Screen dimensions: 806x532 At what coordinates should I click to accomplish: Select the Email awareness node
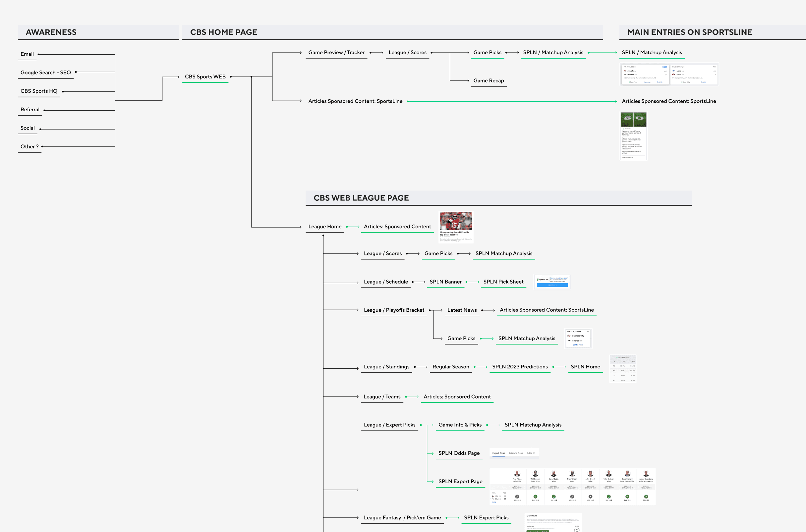(27, 54)
